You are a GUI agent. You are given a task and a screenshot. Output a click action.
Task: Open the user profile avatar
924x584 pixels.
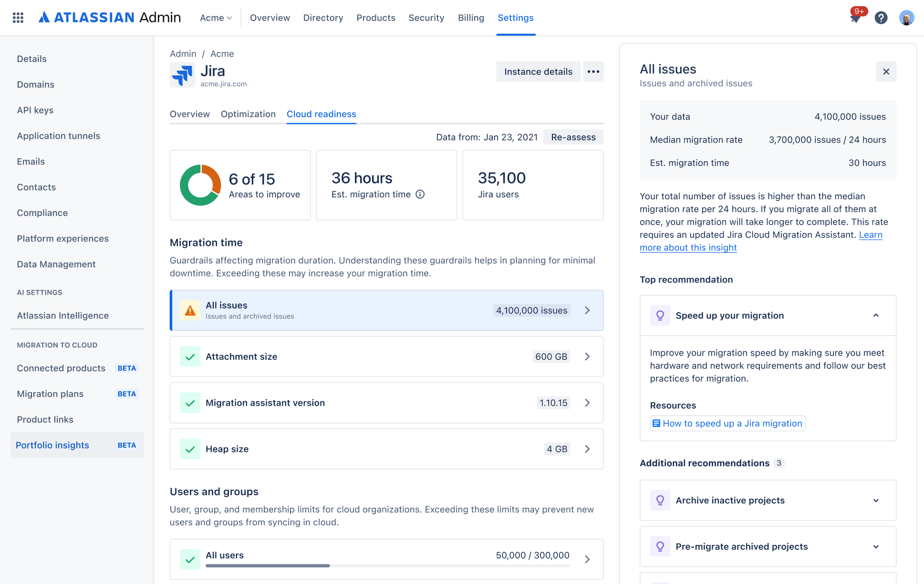pos(906,18)
